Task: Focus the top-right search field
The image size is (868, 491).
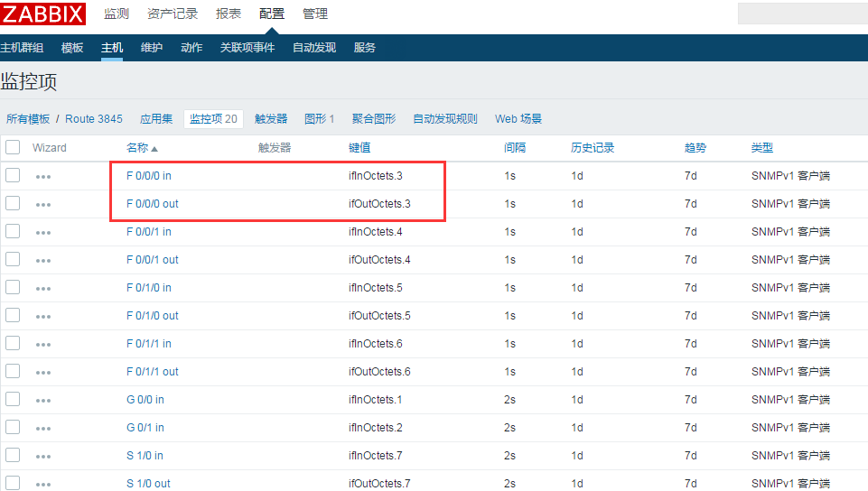Action: coord(803,14)
